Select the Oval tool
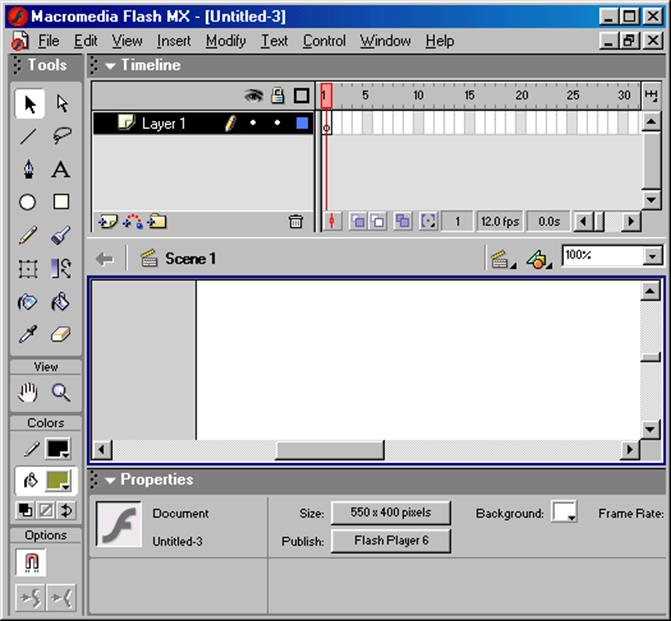Viewport: 671px width, 621px height. click(28, 202)
